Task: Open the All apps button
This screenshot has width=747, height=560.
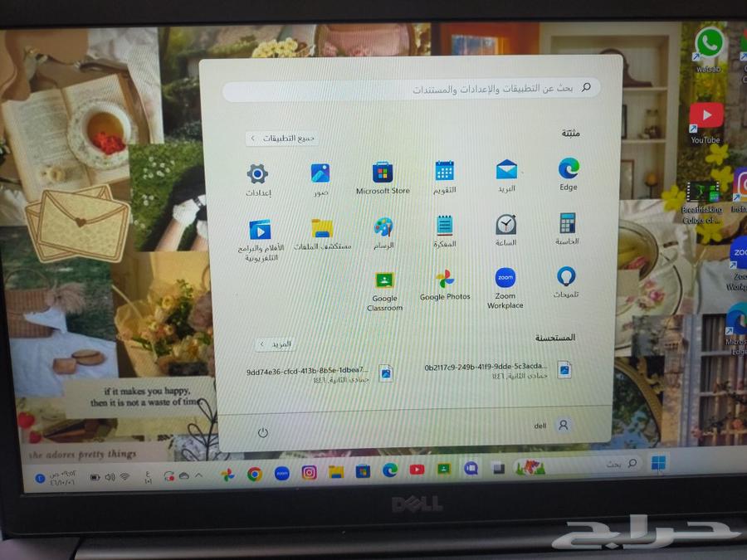Action: tap(283, 138)
